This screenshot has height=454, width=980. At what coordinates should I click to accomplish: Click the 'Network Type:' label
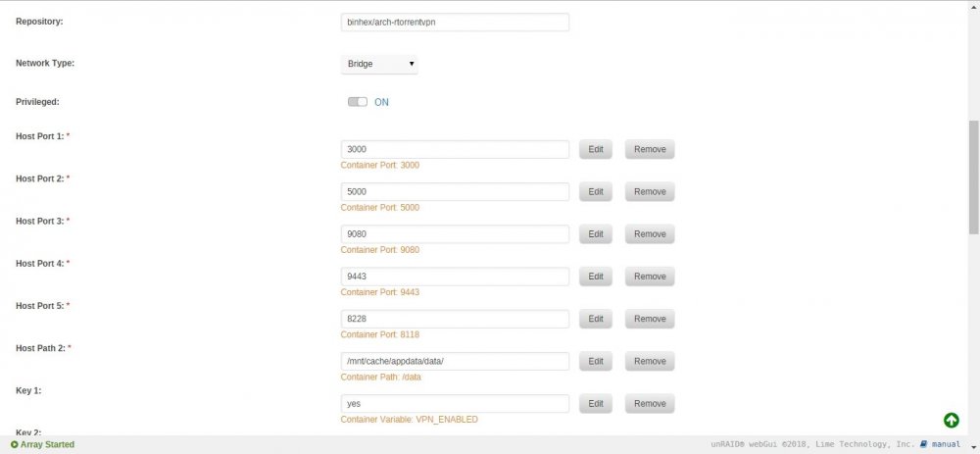(45, 63)
